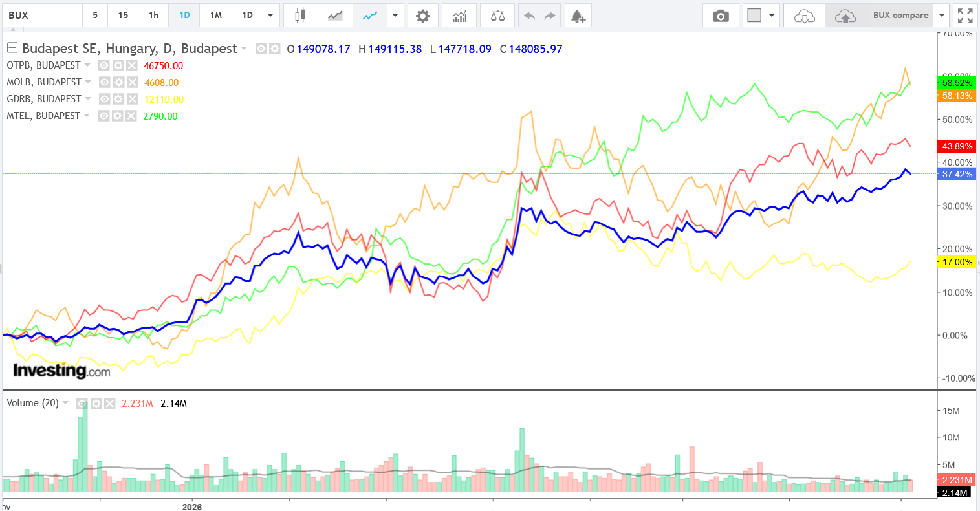Click the green 58.52% price label
The height and width of the screenshot is (511, 980).
click(957, 83)
